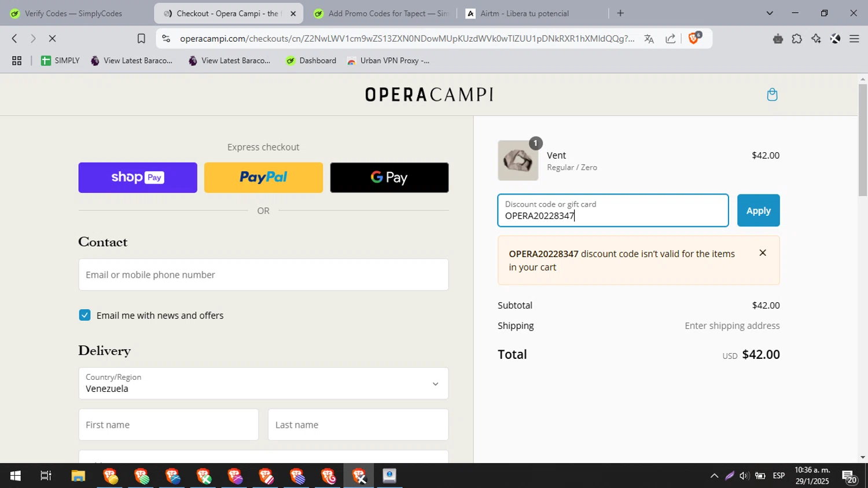Screen dimensions: 868x488
Task: Open the notification center icon
Action: [849, 476]
